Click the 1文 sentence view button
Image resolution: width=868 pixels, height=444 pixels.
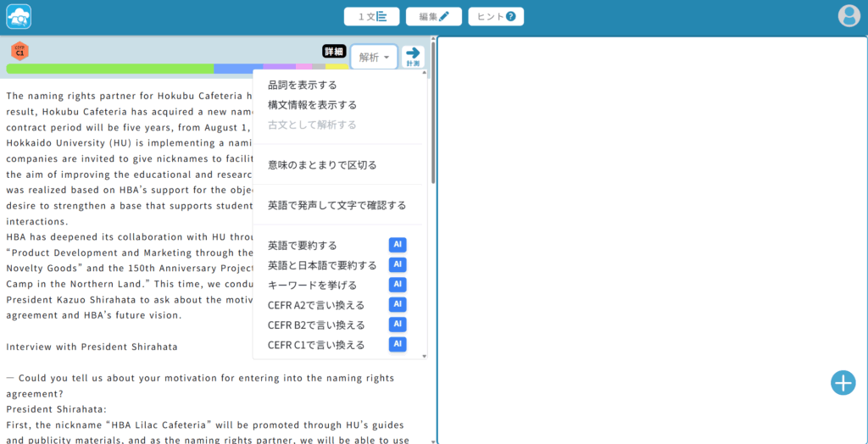coord(371,16)
